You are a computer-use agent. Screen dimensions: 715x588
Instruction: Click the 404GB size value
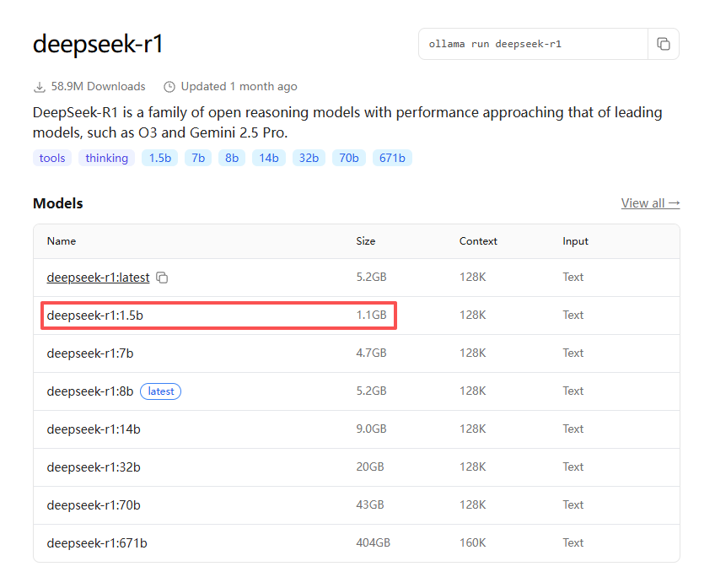point(373,542)
